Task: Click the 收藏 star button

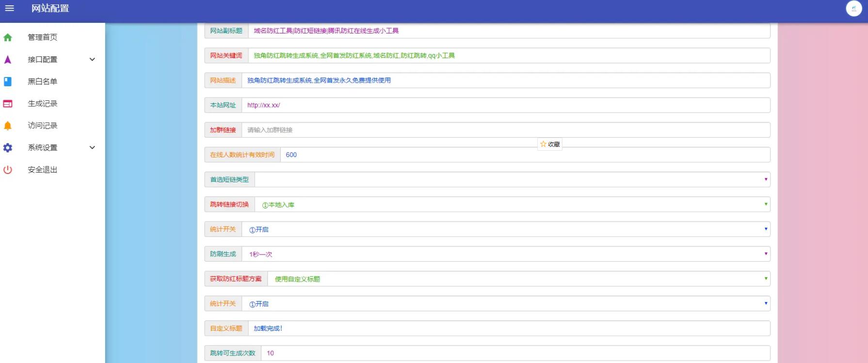Action: tap(550, 144)
